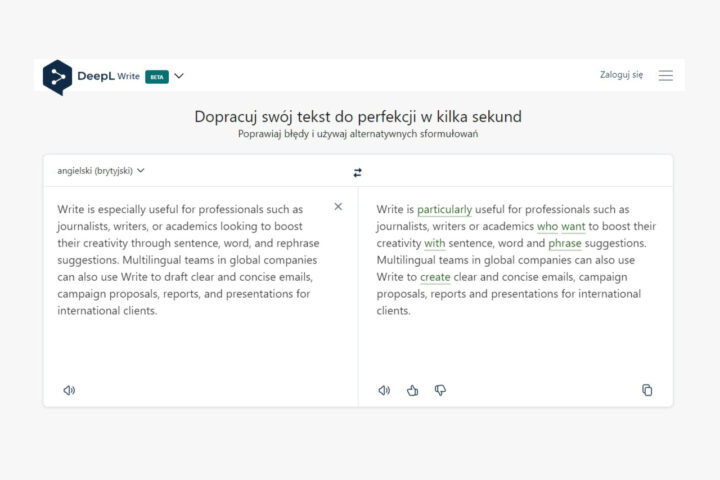
Task: Click the underlined 'who want' suggestion
Action: 560,227
